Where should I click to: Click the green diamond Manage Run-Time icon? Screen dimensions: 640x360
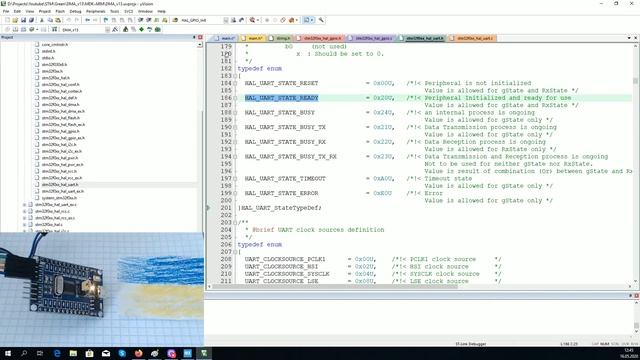[141, 29]
